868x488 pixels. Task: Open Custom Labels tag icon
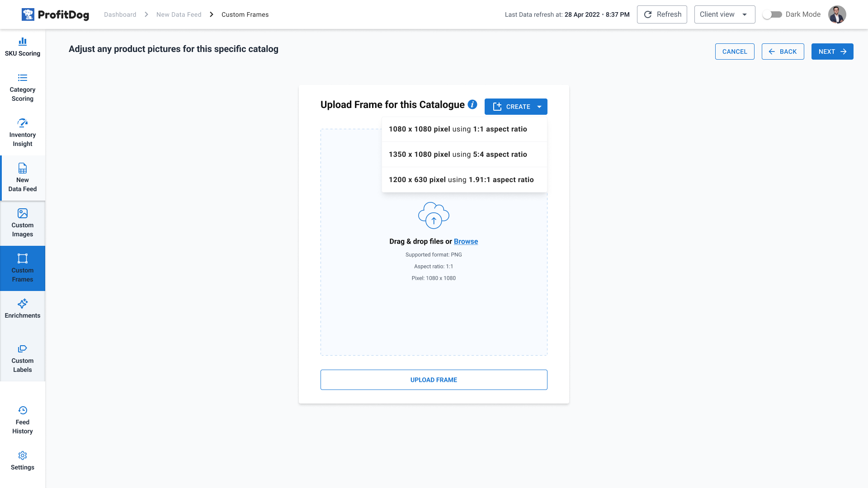23,349
